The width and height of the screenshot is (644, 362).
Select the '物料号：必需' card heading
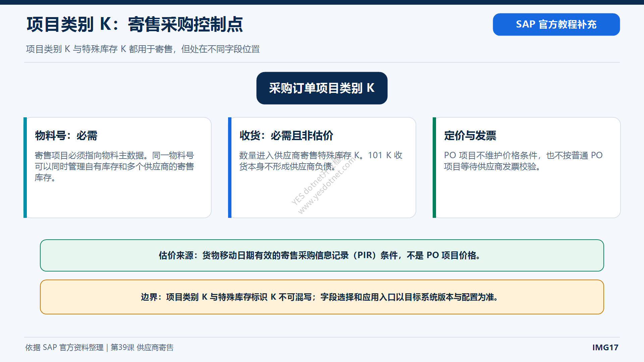pos(66,136)
